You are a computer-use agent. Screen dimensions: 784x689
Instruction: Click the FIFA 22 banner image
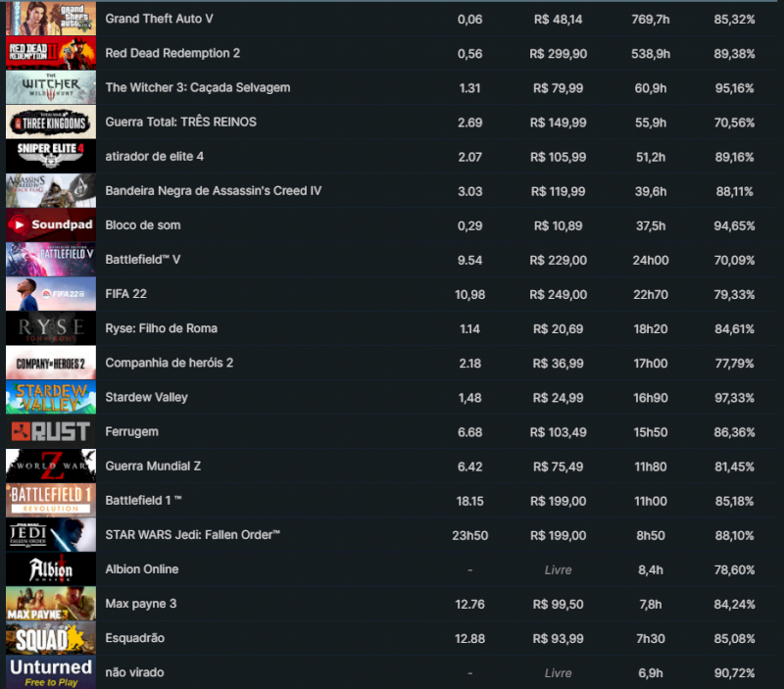point(51,294)
